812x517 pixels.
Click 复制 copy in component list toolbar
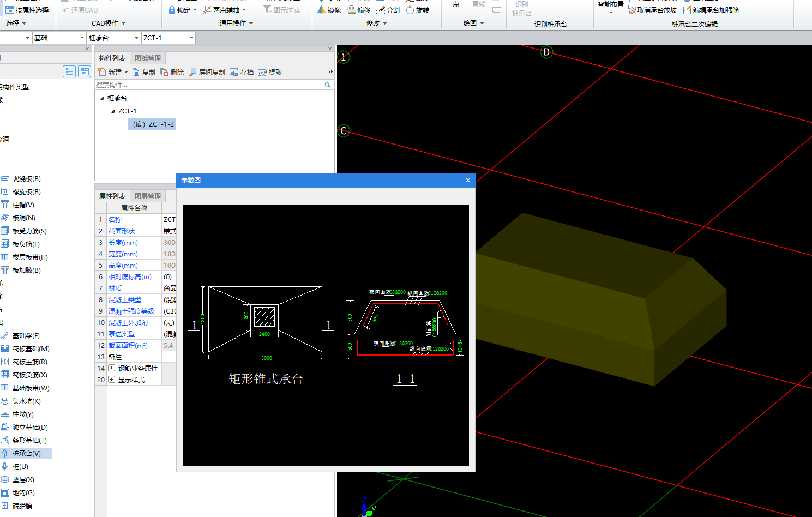point(144,72)
